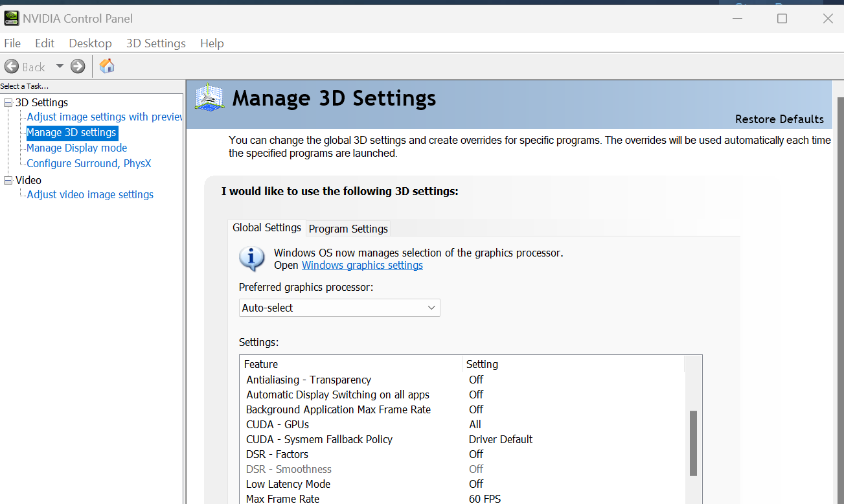This screenshot has width=844, height=504.
Task: Click the Forward arrow icon
Action: tap(78, 66)
